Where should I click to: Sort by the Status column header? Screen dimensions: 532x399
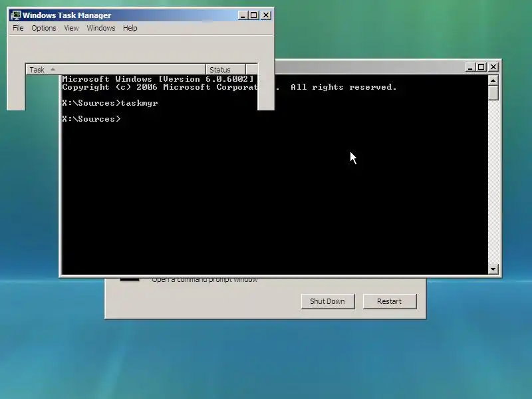225,70
